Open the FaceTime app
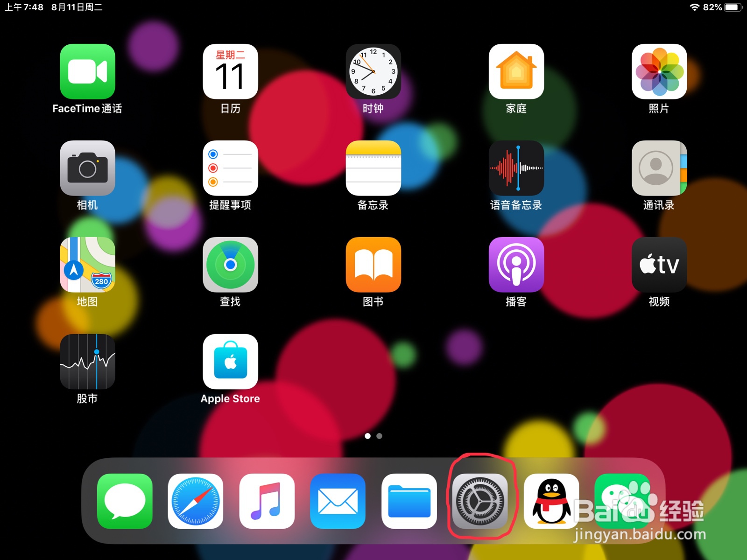Image resolution: width=747 pixels, height=560 pixels. (x=87, y=71)
